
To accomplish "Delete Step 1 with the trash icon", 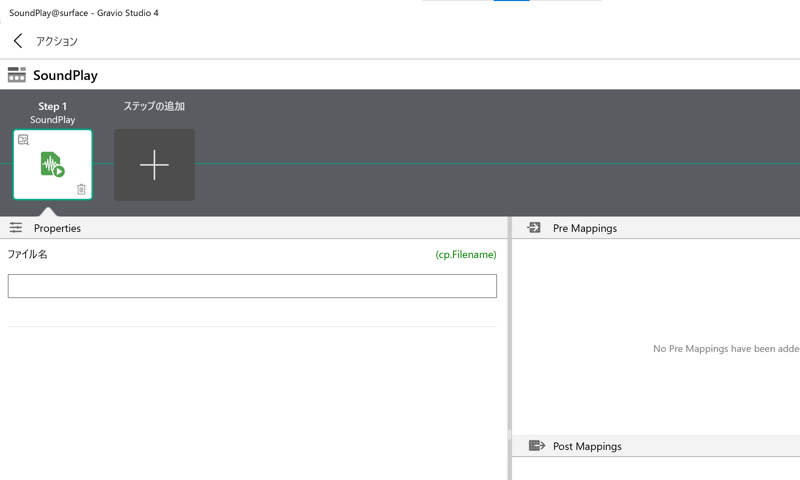I will (81, 189).
